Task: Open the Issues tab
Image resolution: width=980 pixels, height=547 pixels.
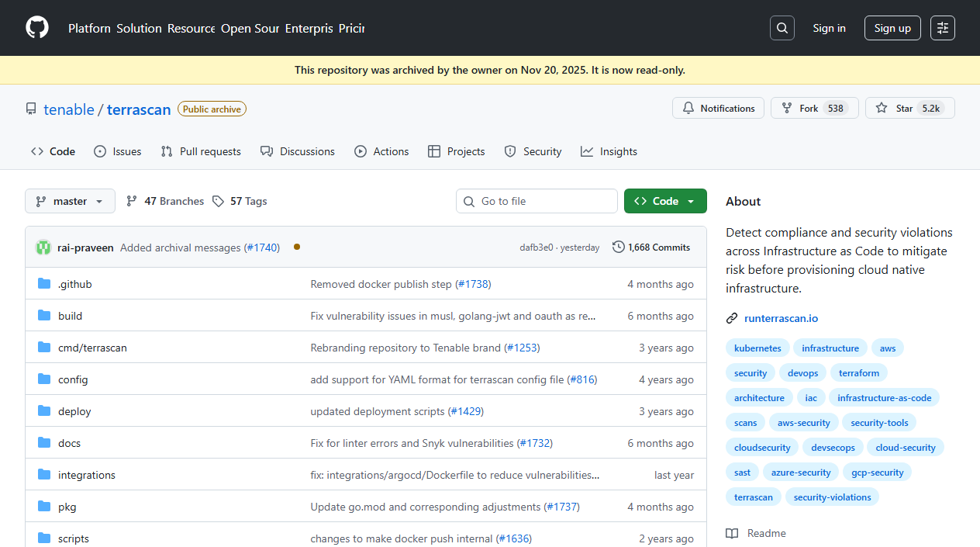Action: pos(118,151)
